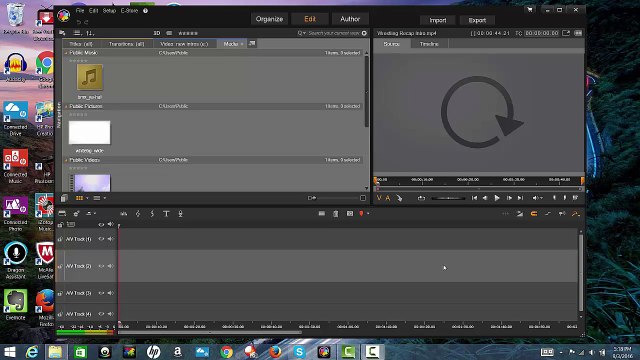Click the help question mark icon
The image size is (640, 360).
tap(145, 11)
